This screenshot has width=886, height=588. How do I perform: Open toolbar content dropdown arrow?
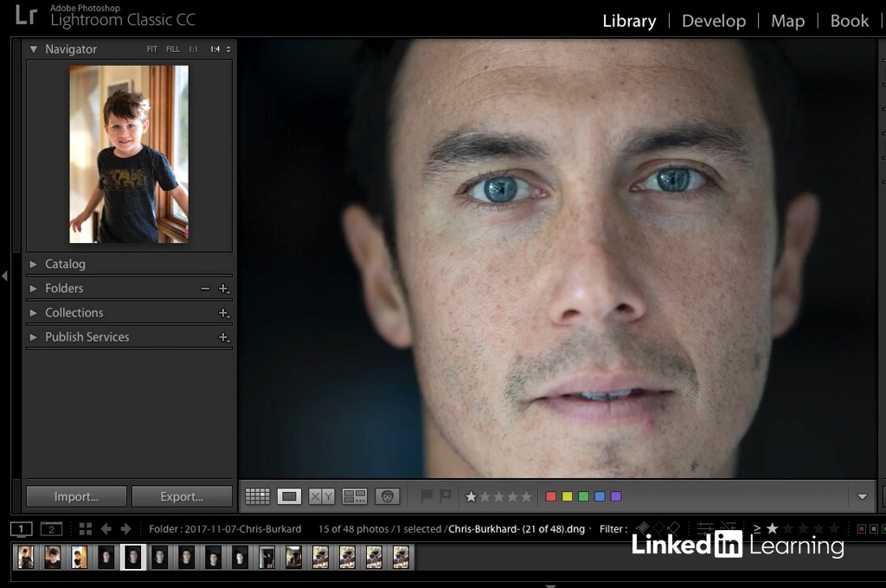coord(862,496)
